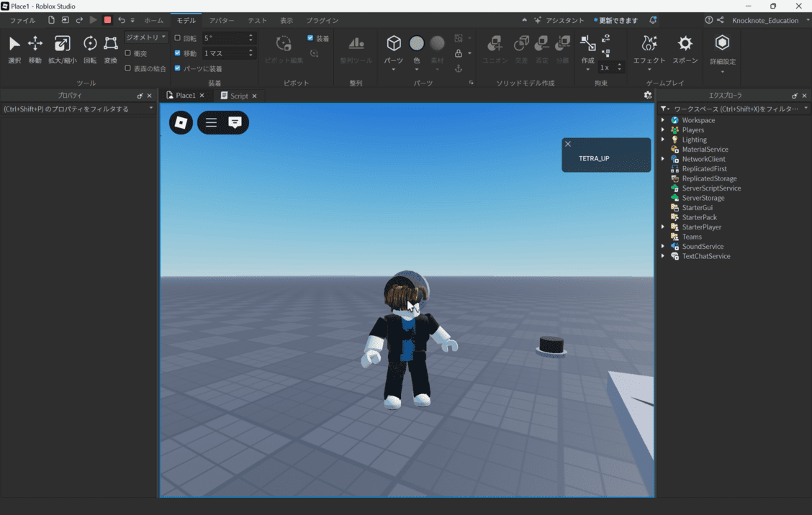
Task: Close the プロパティ panel
Action: pos(150,96)
